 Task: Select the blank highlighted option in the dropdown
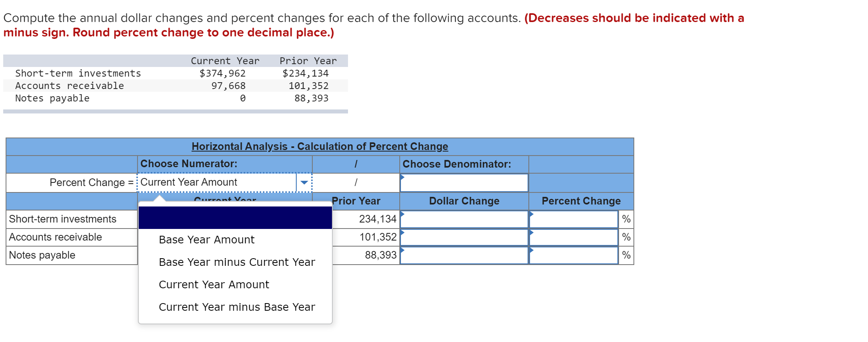pyautogui.click(x=235, y=217)
